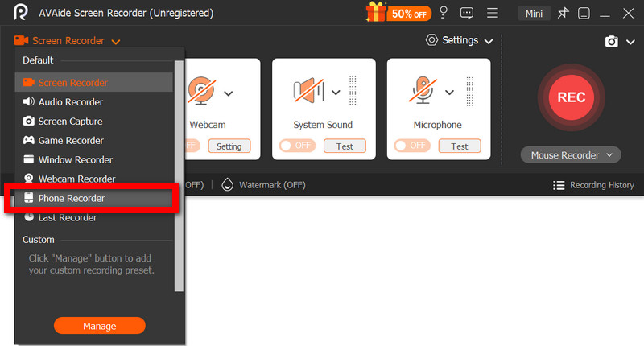The width and height of the screenshot is (644, 346).
Task: Choose Audio Recorder in the menu
Action: tap(70, 102)
